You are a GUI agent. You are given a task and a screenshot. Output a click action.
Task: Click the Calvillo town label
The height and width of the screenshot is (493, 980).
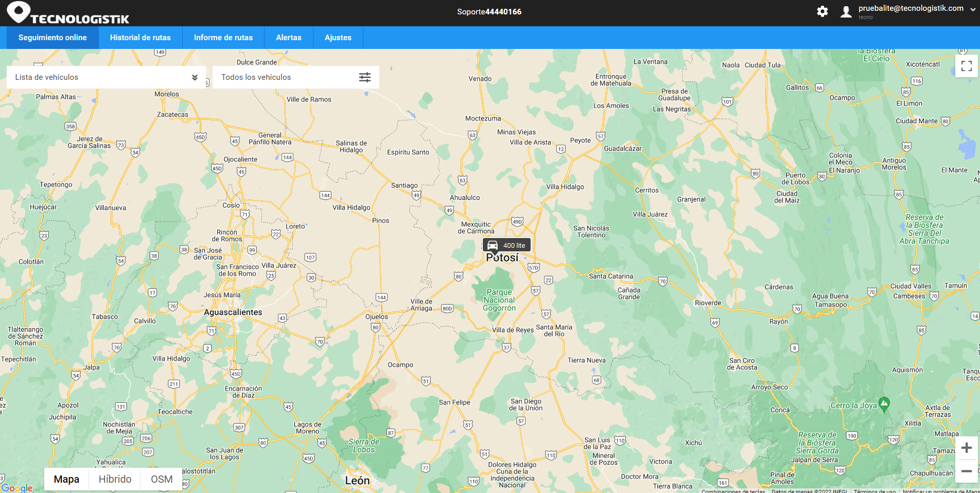[x=145, y=321]
